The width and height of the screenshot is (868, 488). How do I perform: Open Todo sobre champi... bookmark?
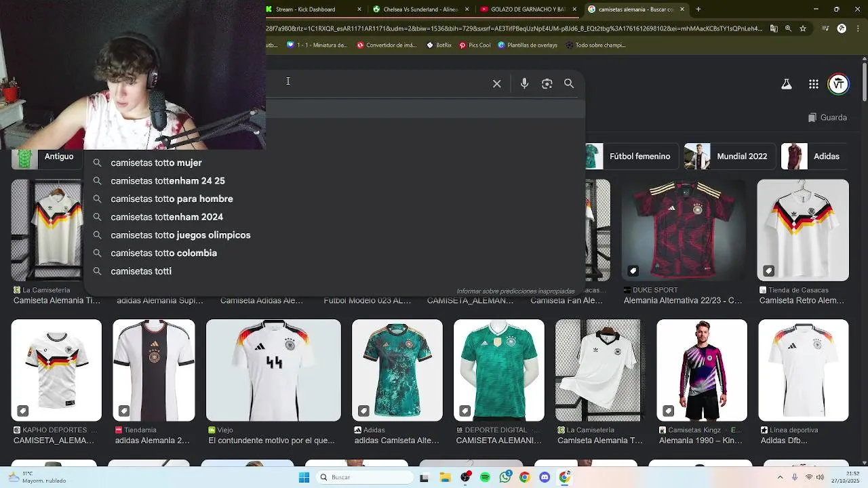pyautogui.click(x=595, y=45)
